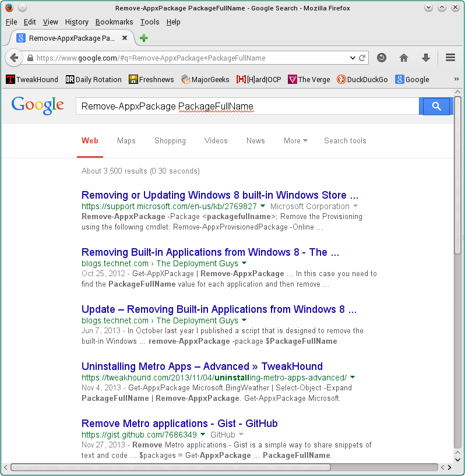Open the Firefox hamburger menu
The width and height of the screenshot is (465, 476).
pos(450,57)
